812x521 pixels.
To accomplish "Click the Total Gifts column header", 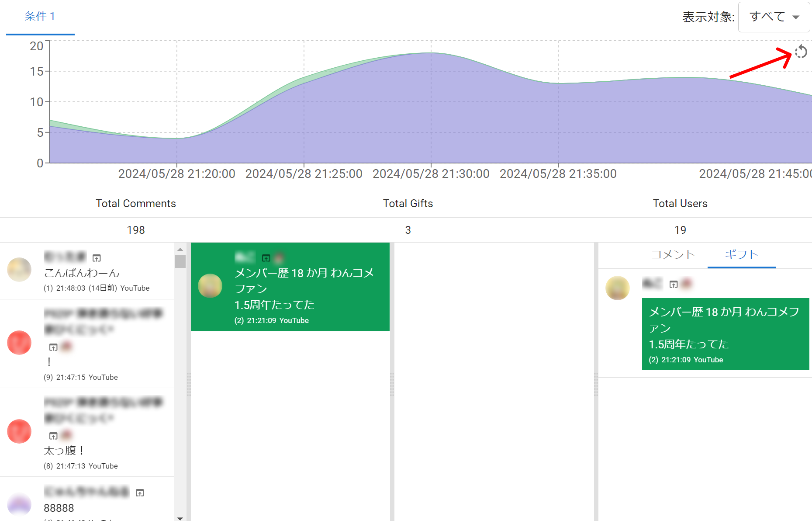I will click(x=408, y=203).
